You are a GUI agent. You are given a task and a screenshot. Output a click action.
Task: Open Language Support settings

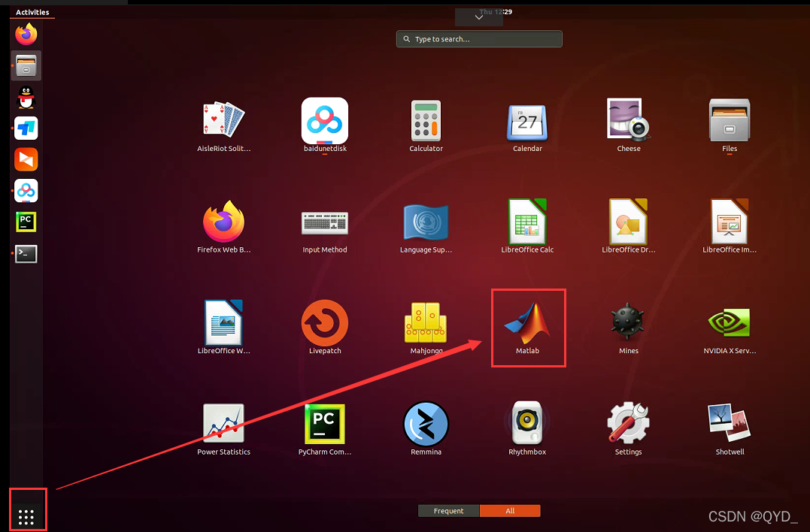tap(426, 220)
